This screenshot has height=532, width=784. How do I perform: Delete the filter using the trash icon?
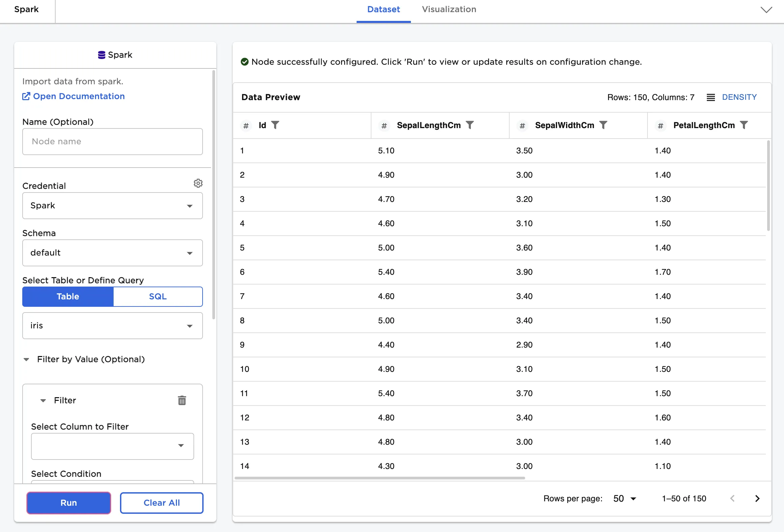182,401
